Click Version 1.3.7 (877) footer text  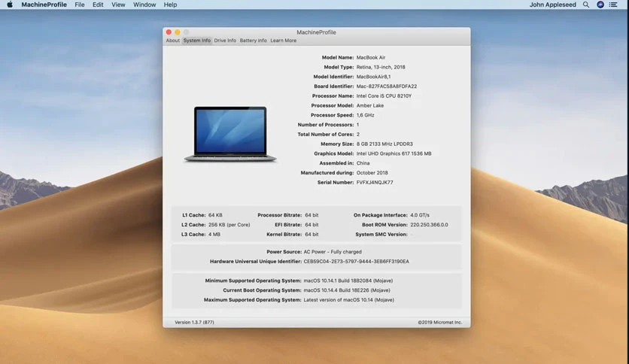pos(194,323)
